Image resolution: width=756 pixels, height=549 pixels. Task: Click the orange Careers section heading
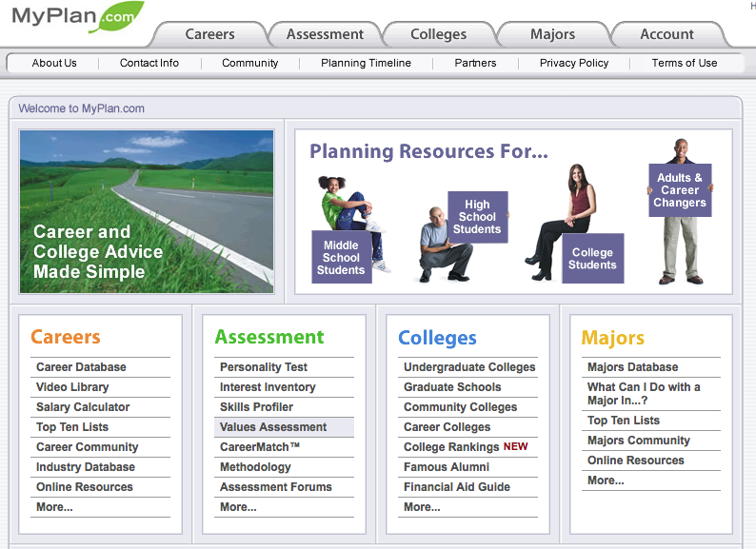66,337
